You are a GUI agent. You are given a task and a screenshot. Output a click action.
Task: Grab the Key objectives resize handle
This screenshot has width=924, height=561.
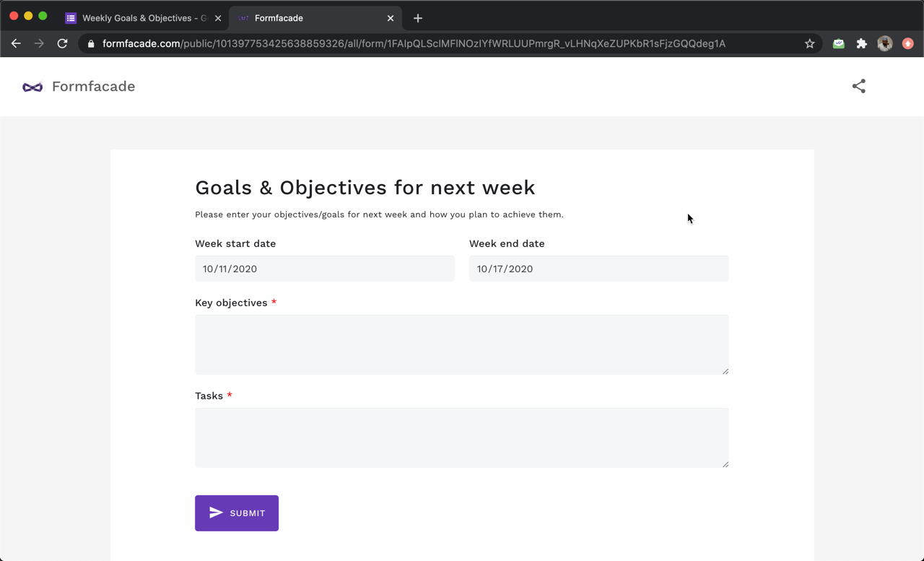[725, 371]
